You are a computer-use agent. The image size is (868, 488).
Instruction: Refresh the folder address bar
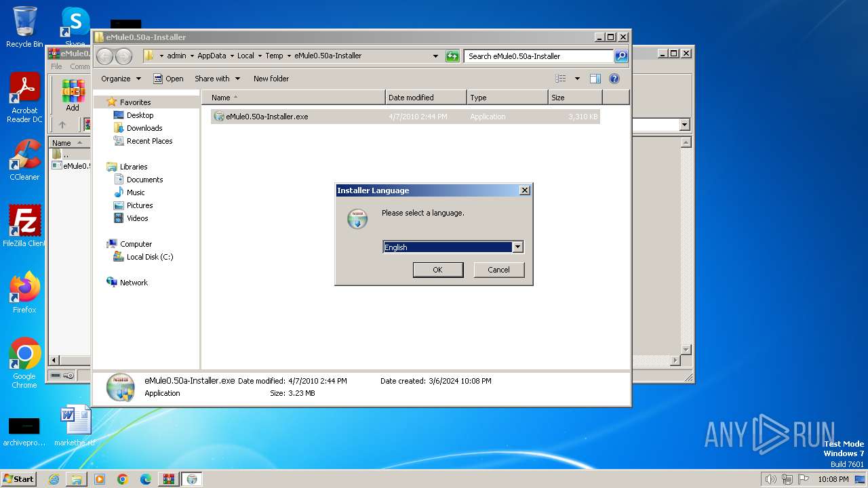[452, 56]
